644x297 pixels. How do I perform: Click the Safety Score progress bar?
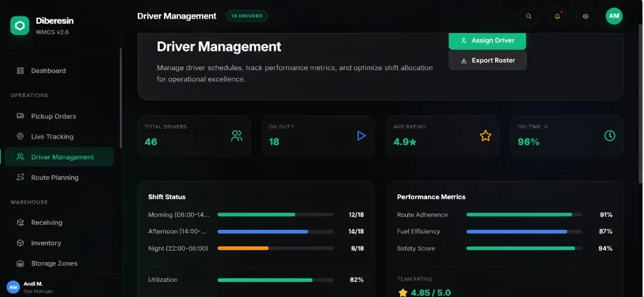point(524,248)
